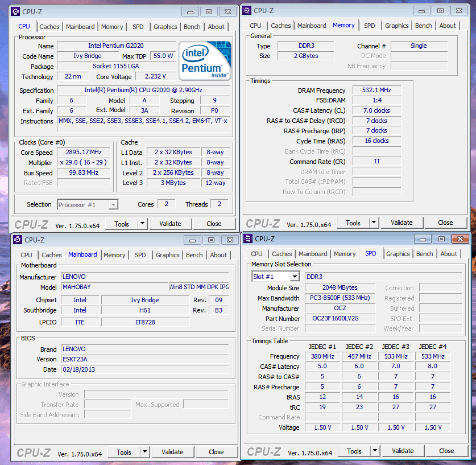Click Tools button in the Memory window
The image size is (476, 465).
pyautogui.click(x=353, y=223)
